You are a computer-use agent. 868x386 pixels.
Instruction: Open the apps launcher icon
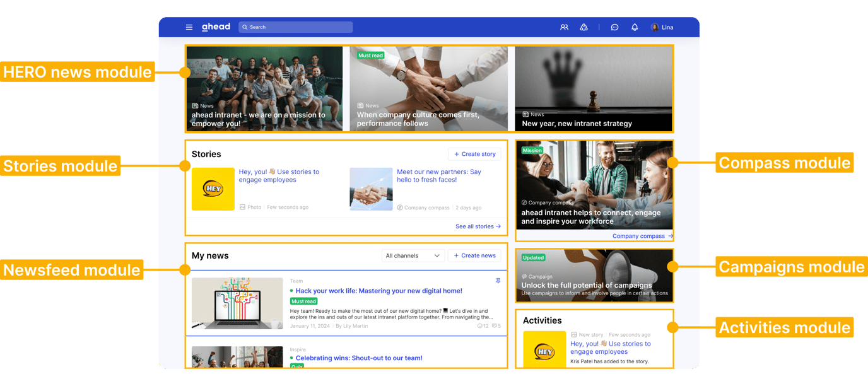pyautogui.click(x=583, y=27)
